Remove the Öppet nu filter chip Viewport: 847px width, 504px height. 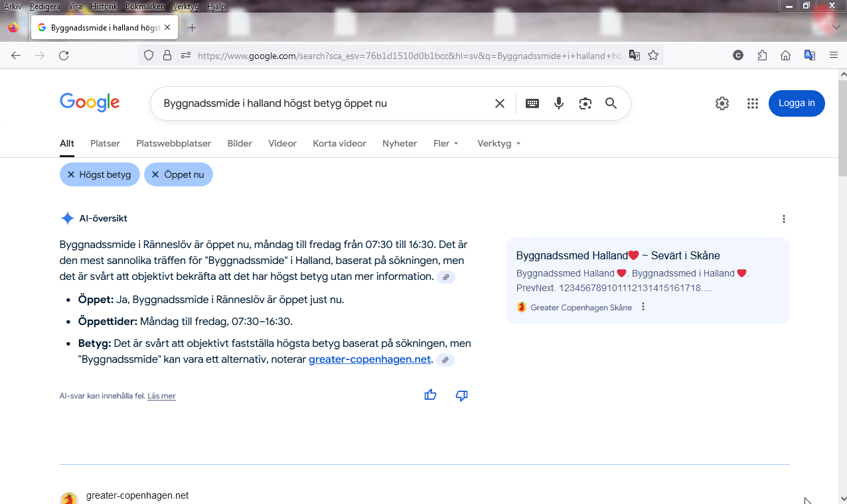pyautogui.click(x=155, y=174)
